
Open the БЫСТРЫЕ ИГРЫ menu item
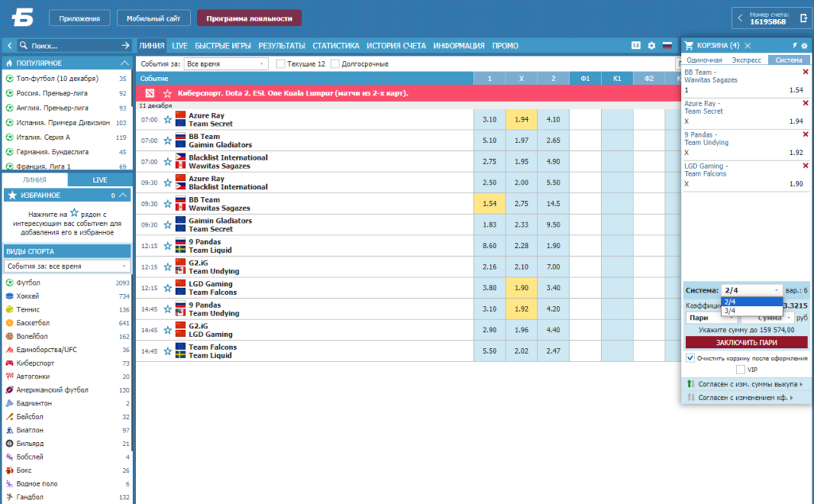click(x=223, y=45)
